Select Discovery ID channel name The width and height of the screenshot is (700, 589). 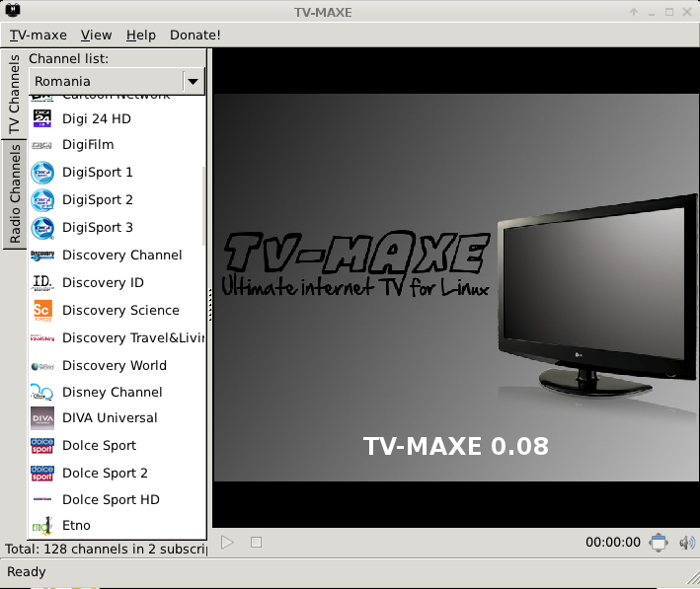[103, 283]
